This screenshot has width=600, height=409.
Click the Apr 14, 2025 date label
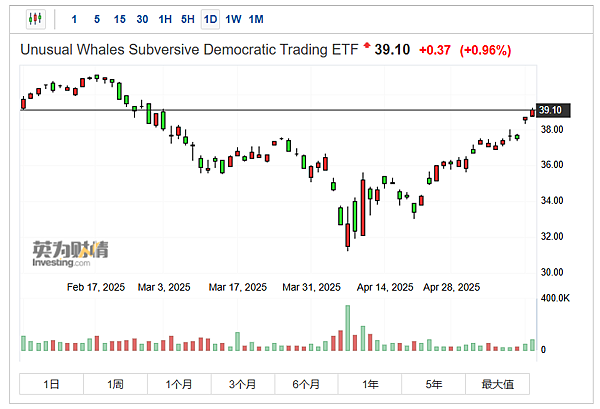point(385,287)
